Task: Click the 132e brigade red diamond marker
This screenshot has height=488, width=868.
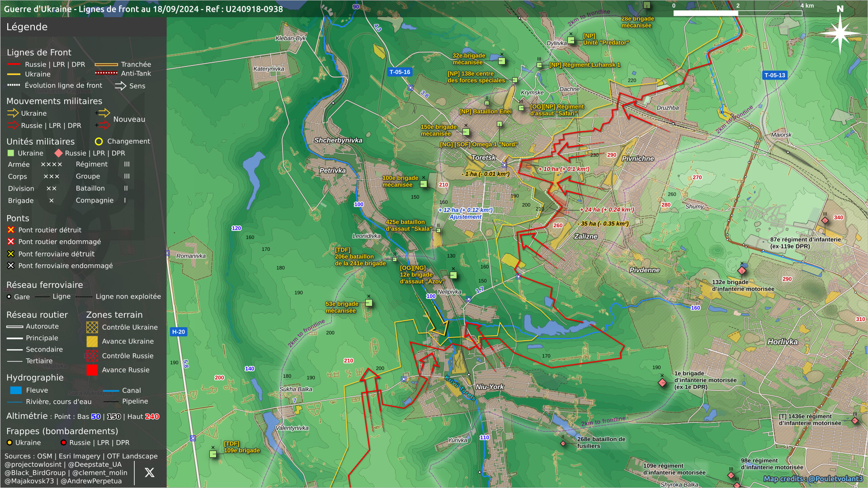Action: pyautogui.click(x=742, y=271)
